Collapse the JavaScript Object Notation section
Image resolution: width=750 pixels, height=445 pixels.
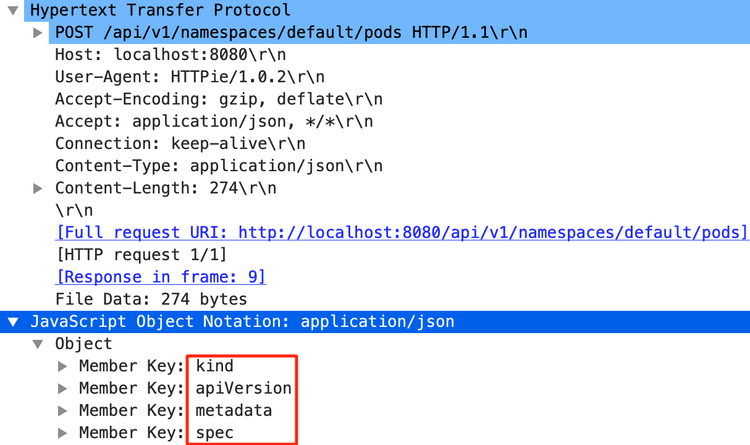click(x=13, y=322)
